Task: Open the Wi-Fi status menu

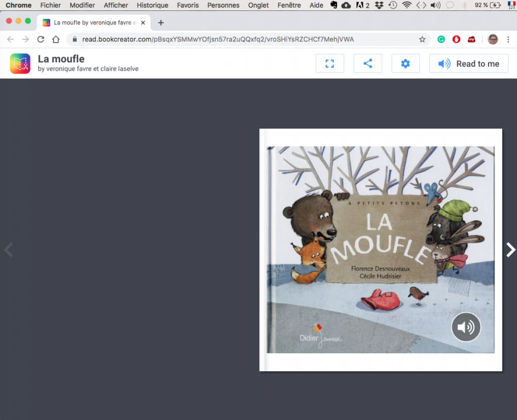Action: [407, 5]
